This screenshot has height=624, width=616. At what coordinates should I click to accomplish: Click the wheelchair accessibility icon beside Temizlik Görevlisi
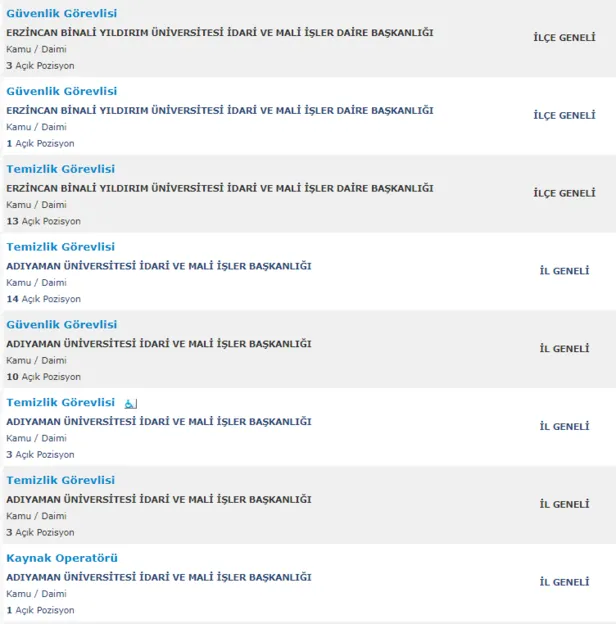pos(130,403)
